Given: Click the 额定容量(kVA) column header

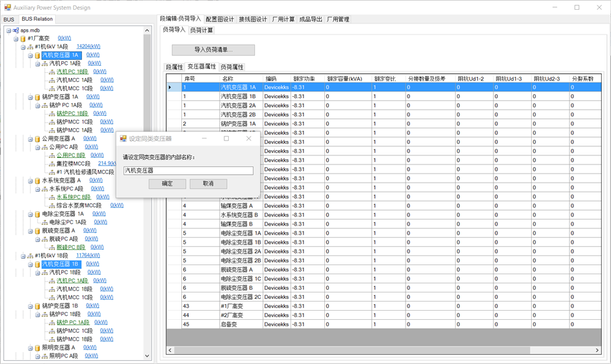Looking at the screenshot, I should tap(348, 79).
